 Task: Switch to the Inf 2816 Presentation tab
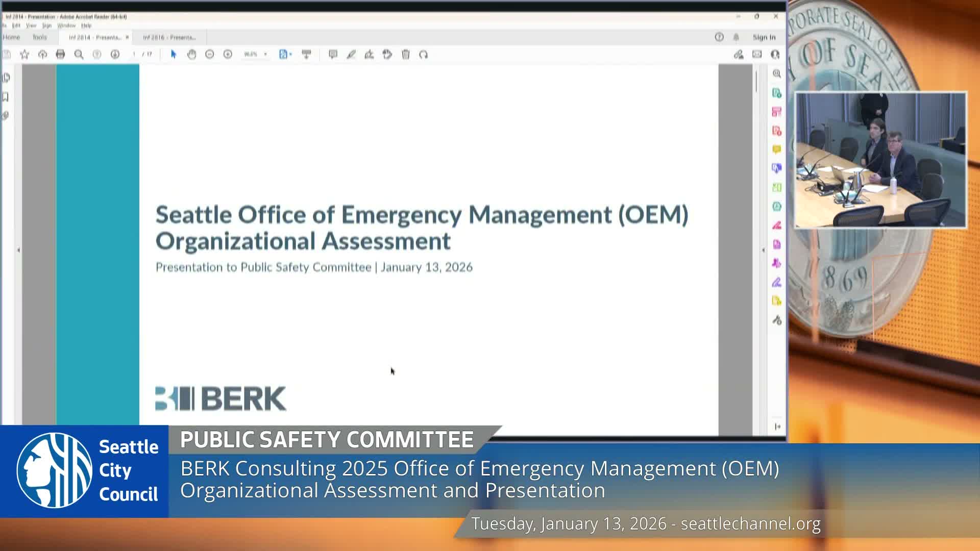coord(169,37)
